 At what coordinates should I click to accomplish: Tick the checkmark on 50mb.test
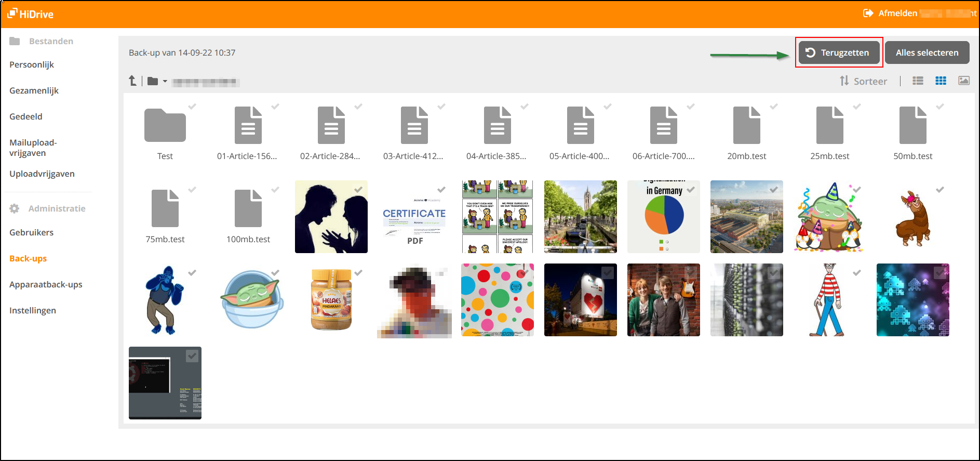click(x=940, y=106)
